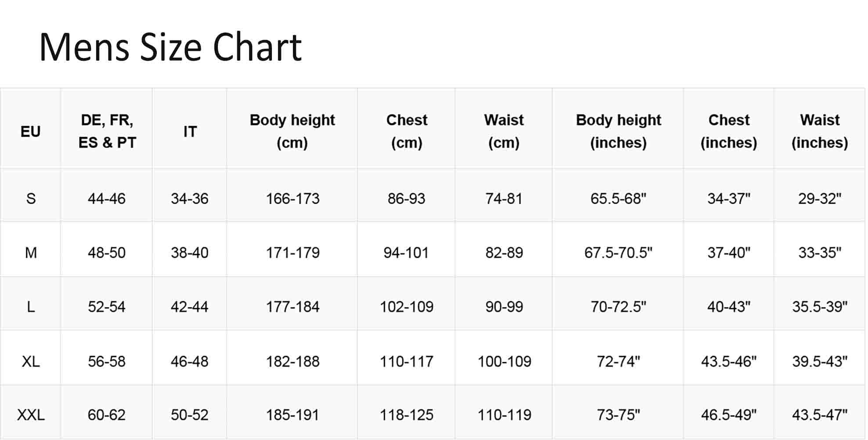The height and width of the screenshot is (440, 868).
Task: Click the XL size row label
Action: (x=30, y=361)
